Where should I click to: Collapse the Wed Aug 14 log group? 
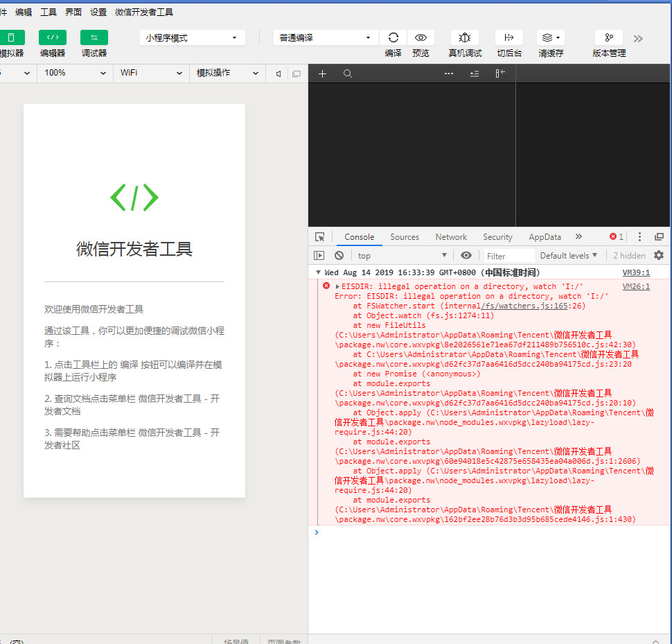318,272
